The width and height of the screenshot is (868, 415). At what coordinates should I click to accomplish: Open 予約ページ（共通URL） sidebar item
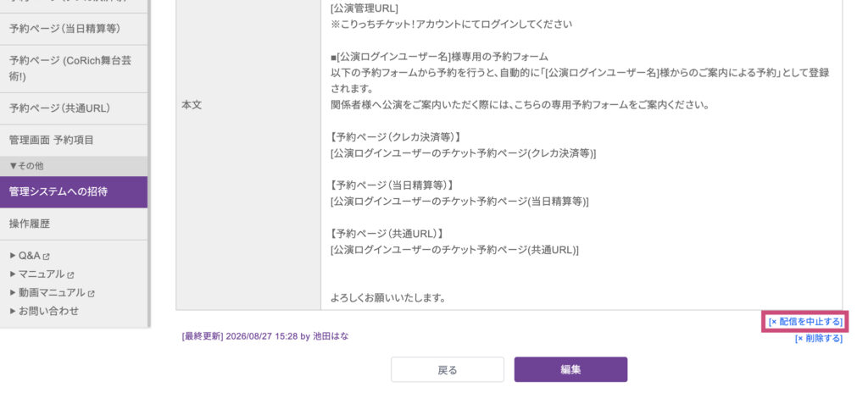click(74, 108)
